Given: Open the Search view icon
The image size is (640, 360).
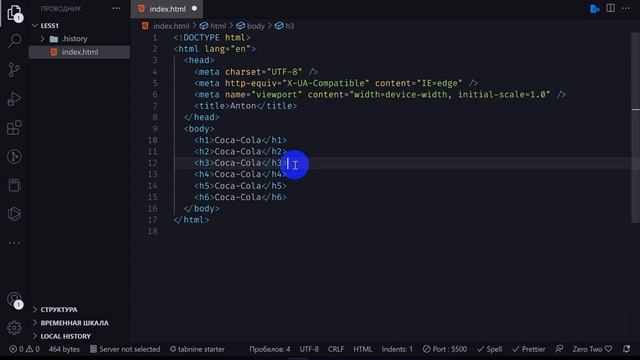Looking at the screenshot, I should [x=14, y=40].
